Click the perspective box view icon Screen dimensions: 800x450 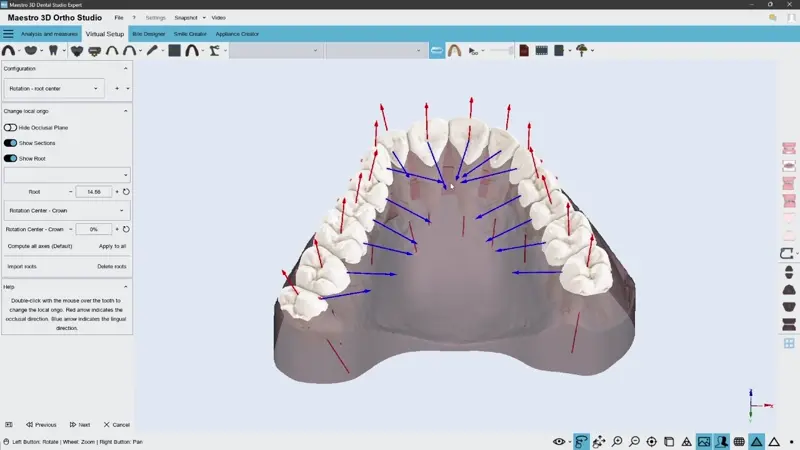(x=669, y=441)
